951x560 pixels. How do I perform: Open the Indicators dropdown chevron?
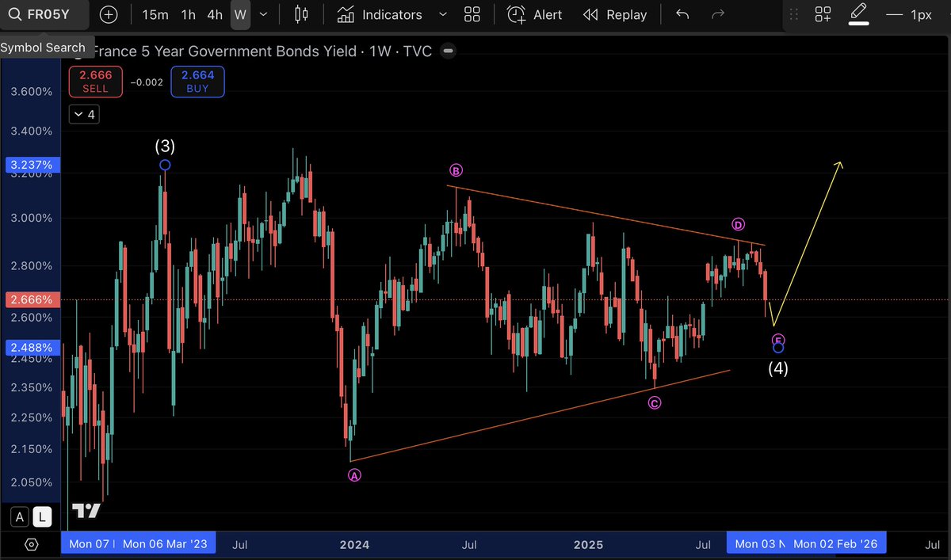coord(444,14)
